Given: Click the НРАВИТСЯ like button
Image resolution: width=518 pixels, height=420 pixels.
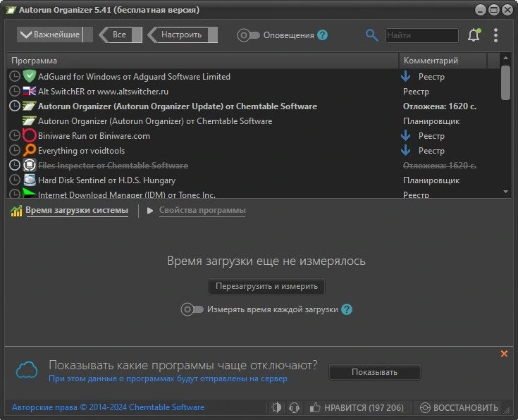Looking at the screenshot, I should (x=357, y=407).
